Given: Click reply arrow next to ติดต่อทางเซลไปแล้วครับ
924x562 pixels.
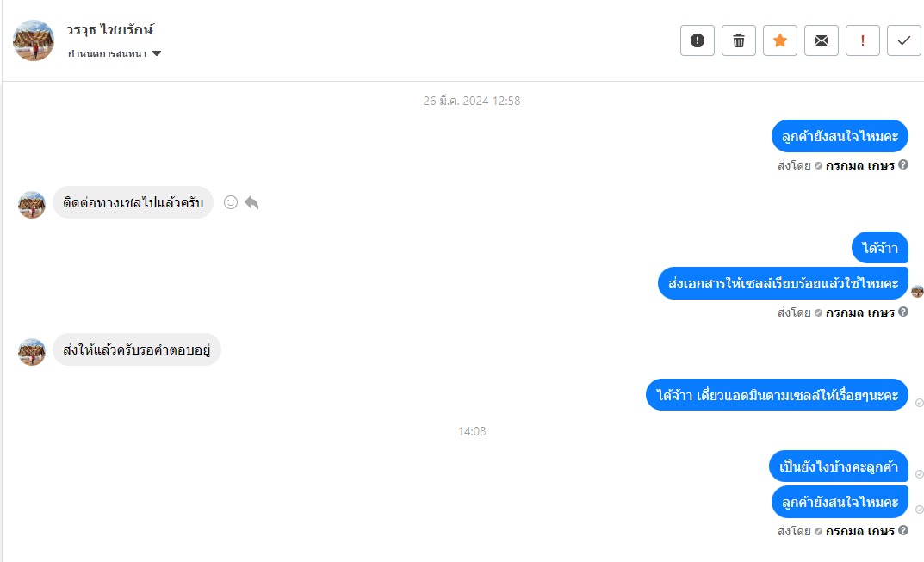Looking at the screenshot, I should [x=251, y=202].
